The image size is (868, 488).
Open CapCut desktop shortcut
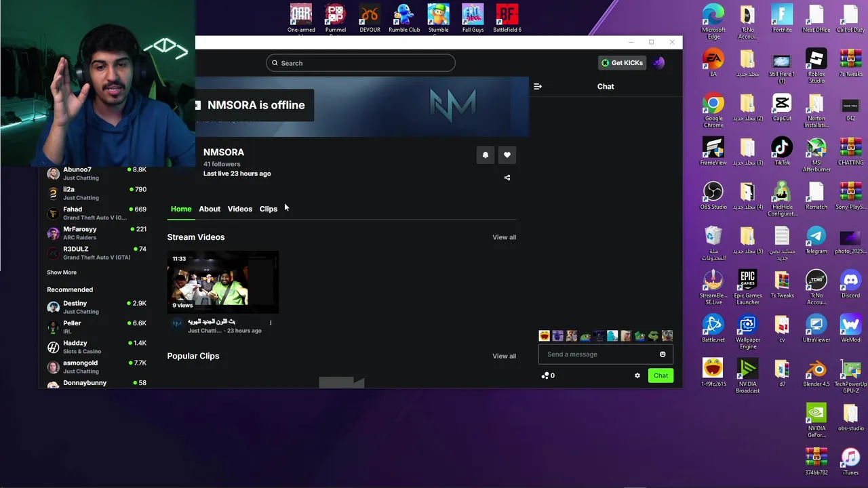point(782,108)
